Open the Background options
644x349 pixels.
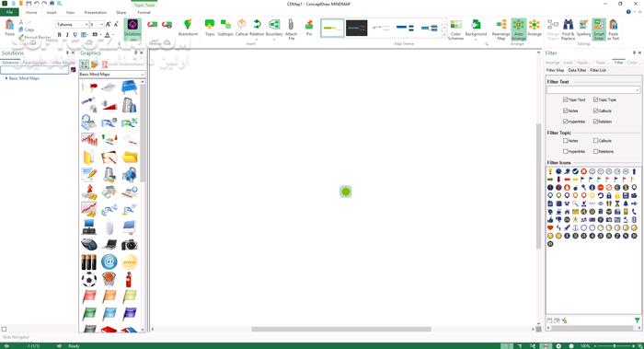pos(476,29)
